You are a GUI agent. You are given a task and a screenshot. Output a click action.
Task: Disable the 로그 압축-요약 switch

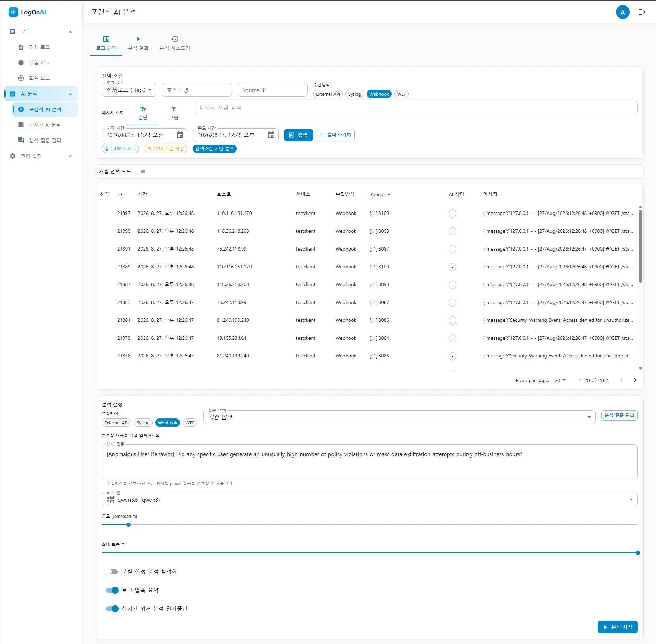click(x=112, y=590)
